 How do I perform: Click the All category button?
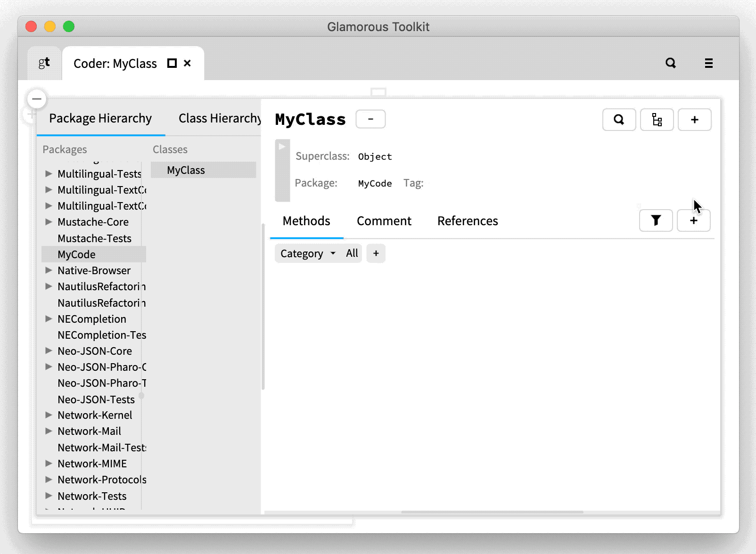point(351,253)
